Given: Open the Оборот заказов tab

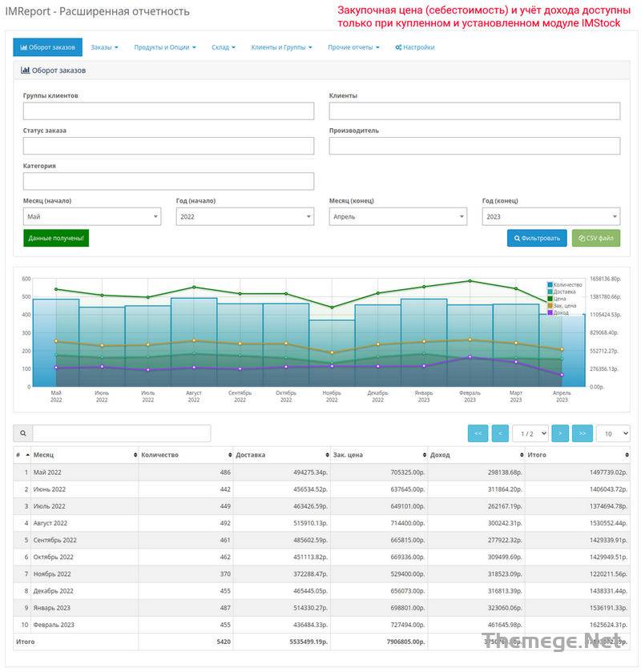Looking at the screenshot, I should pyautogui.click(x=47, y=47).
